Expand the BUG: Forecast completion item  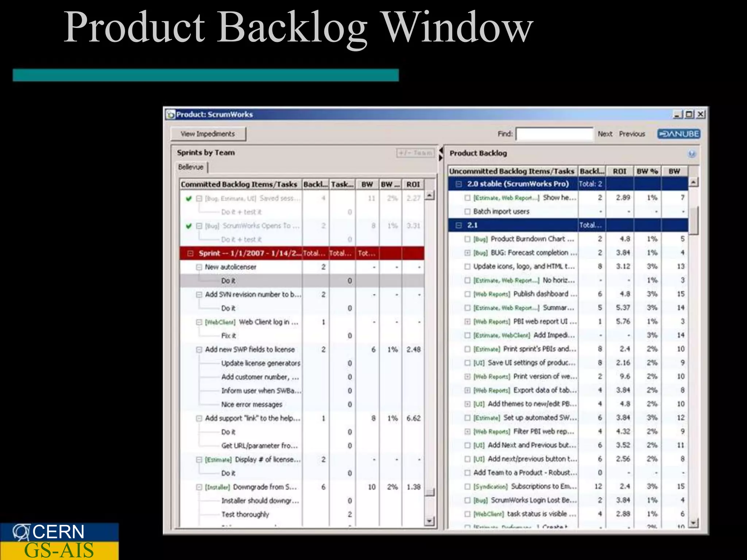467,253
